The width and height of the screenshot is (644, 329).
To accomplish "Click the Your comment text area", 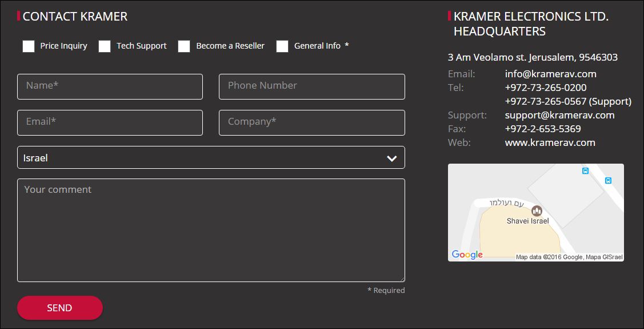I will tap(211, 230).
